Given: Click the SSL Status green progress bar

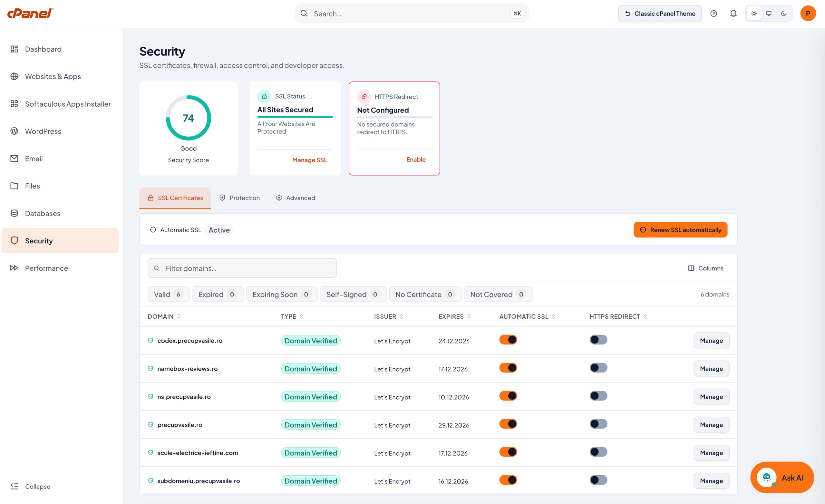Looking at the screenshot, I should (x=295, y=117).
